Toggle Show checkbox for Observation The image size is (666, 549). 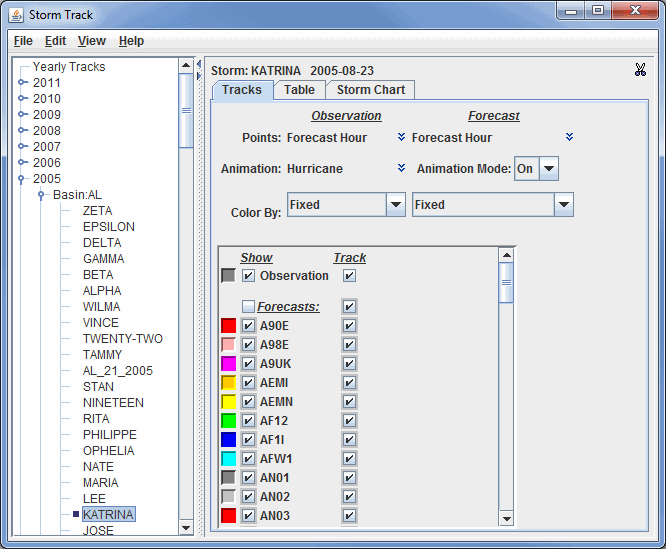click(x=248, y=276)
